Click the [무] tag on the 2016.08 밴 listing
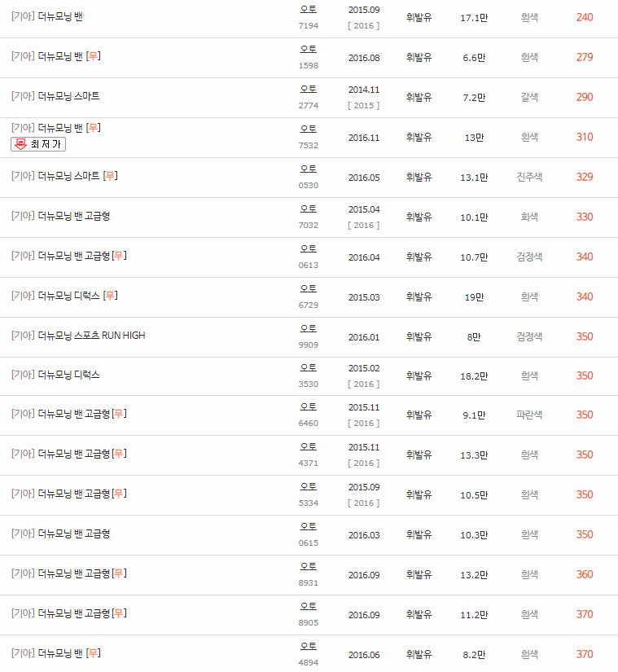The image size is (618, 672). click(x=94, y=56)
